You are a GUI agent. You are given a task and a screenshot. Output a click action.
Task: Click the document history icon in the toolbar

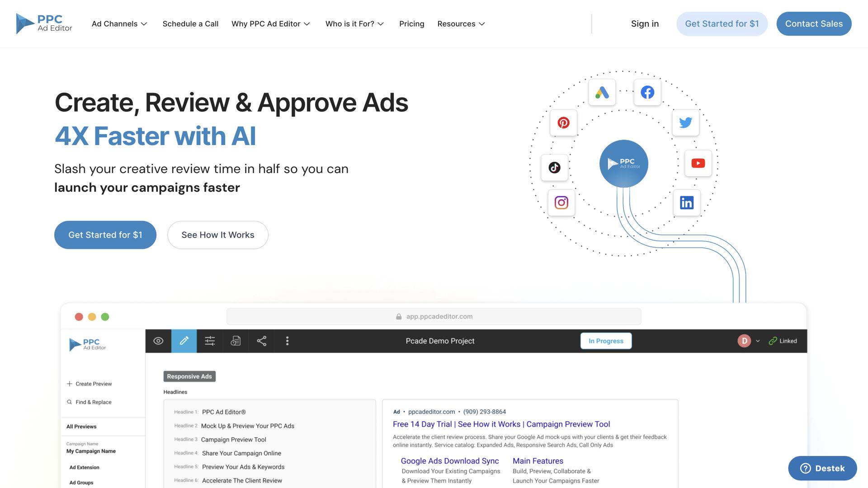[x=236, y=341]
